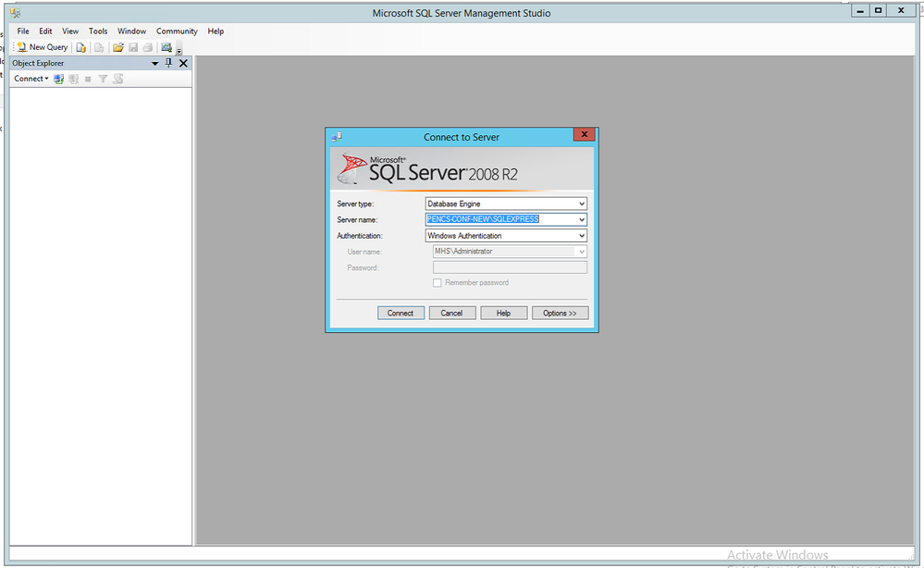Click Connect Object Explorer icon
Image resolution: width=924 pixels, height=568 pixels.
tap(59, 80)
